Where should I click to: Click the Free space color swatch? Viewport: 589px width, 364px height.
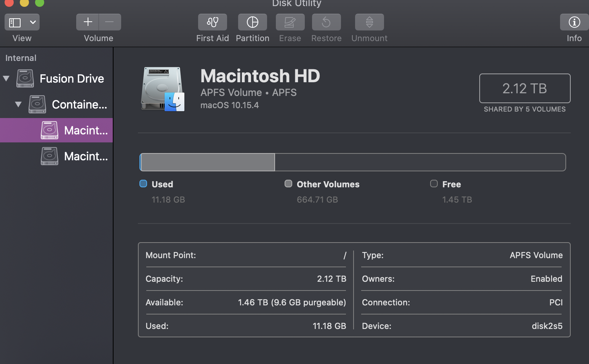point(434,184)
